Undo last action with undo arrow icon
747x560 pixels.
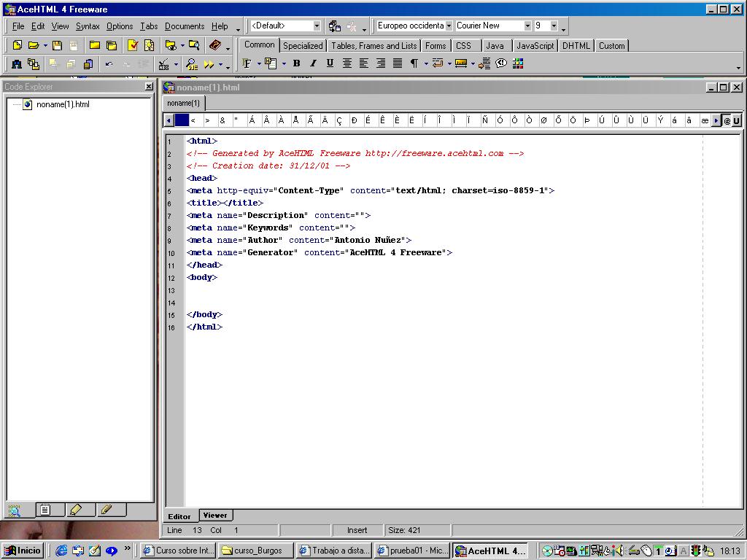[109, 64]
